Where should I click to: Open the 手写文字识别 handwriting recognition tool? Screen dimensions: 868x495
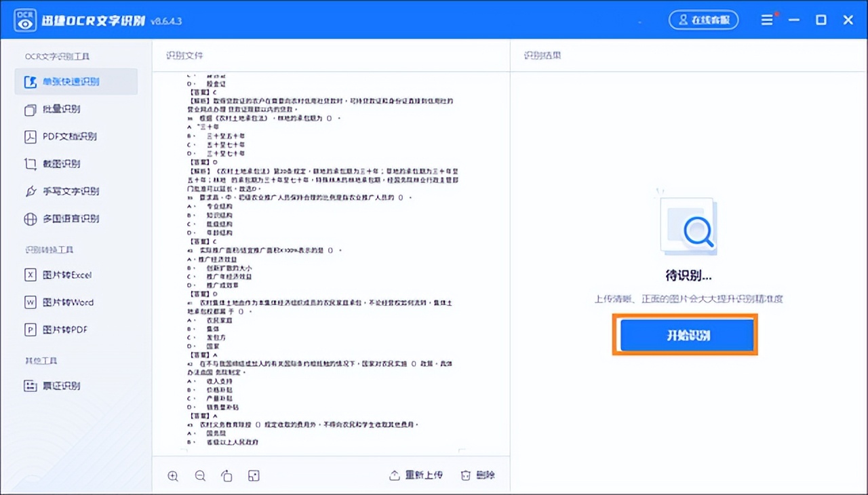tap(69, 191)
